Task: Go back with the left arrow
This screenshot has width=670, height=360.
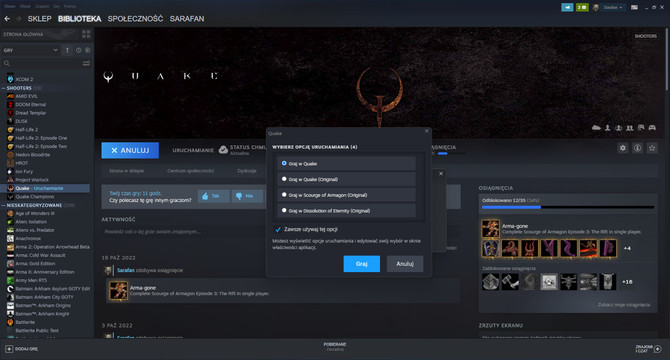Action: tap(7, 19)
